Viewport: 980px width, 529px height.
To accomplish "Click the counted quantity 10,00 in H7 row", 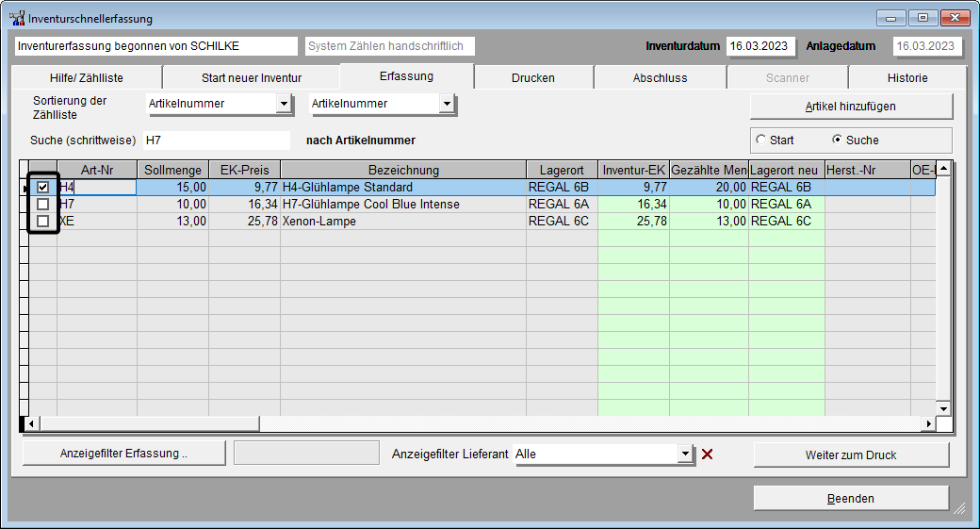I will click(x=709, y=204).
